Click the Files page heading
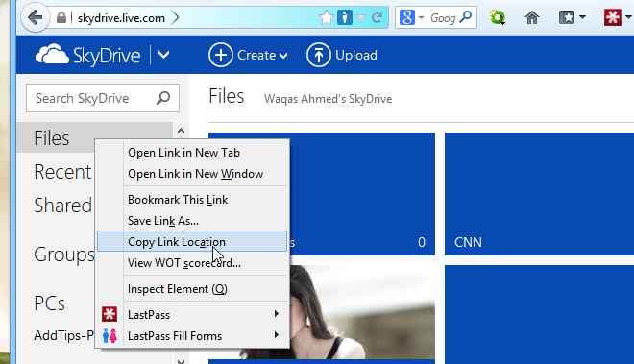The height and width of the screenshot is (364, 634). coord(227,96)
